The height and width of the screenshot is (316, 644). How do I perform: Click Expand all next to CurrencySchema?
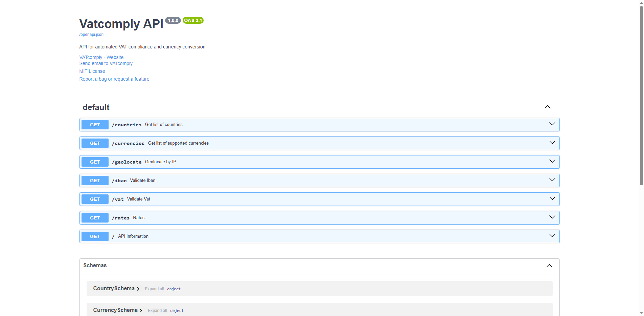pos(157,311)
